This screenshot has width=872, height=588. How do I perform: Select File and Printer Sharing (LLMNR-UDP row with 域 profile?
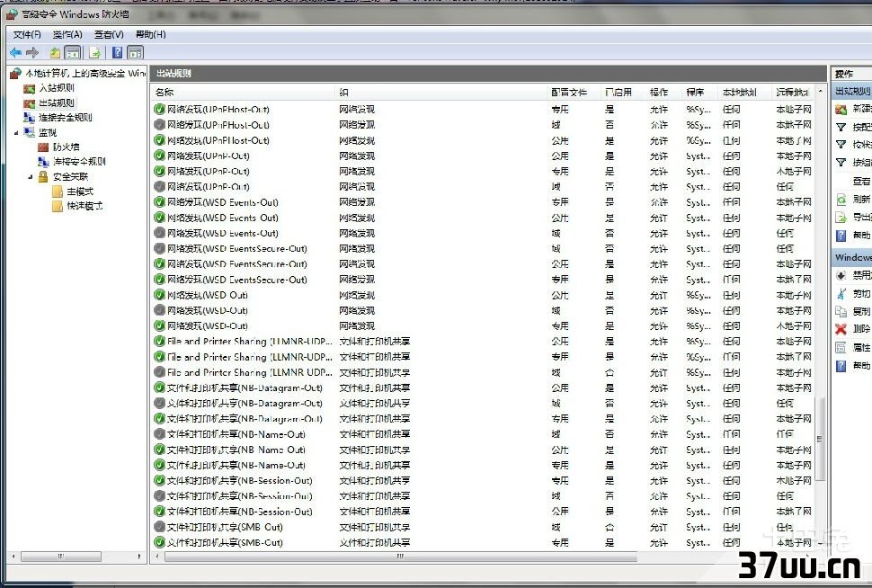point(483,373)
